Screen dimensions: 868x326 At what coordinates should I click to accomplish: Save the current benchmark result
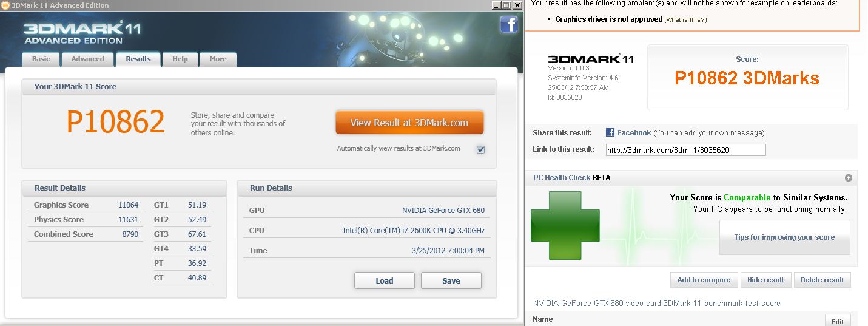point(451,280)
